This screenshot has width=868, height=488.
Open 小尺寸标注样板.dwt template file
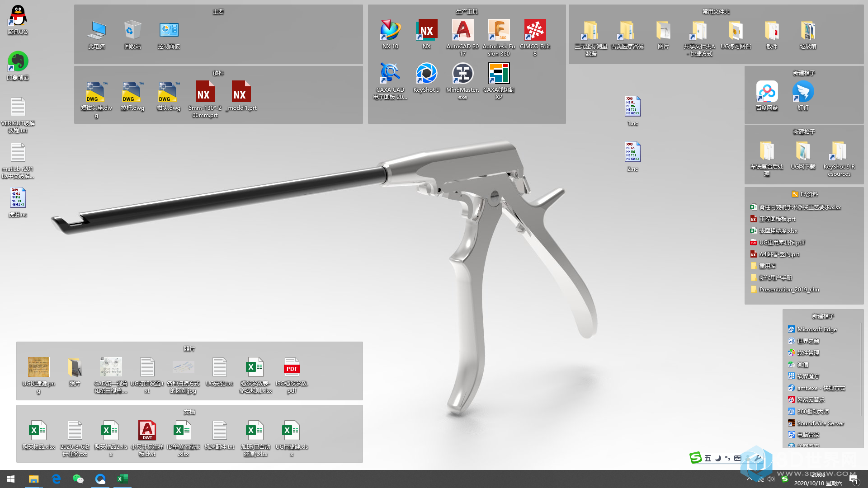(147, 438)
